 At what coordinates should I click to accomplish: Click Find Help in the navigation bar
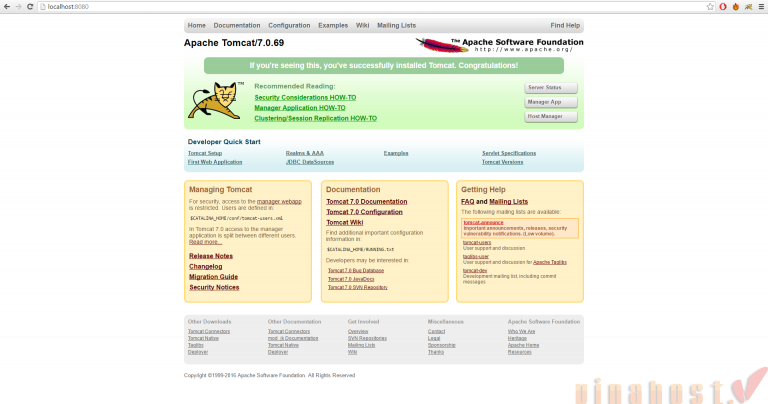pyautogui.click(x=564, y=25)
